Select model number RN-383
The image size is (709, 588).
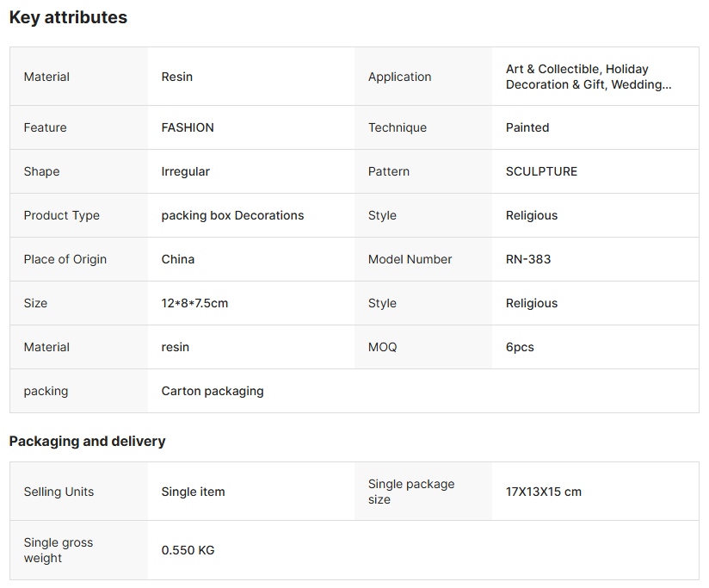coord(528,259)
